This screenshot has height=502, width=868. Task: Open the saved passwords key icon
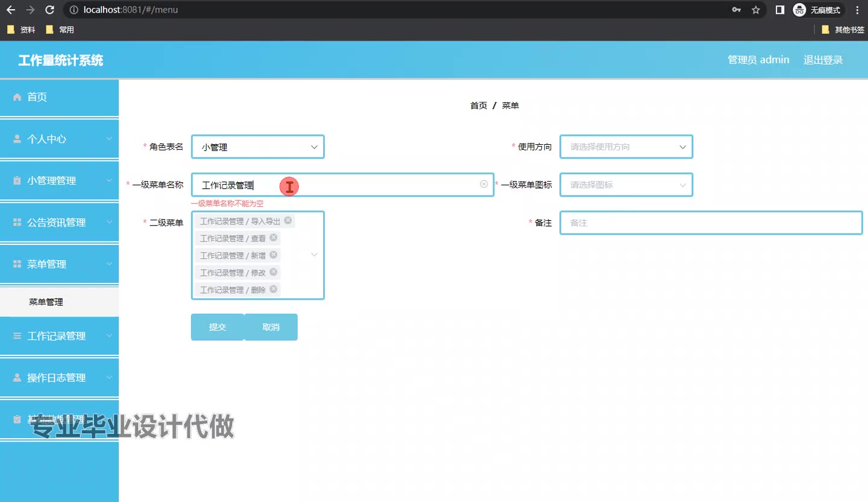pyautogui.click(x=737, y=10)
